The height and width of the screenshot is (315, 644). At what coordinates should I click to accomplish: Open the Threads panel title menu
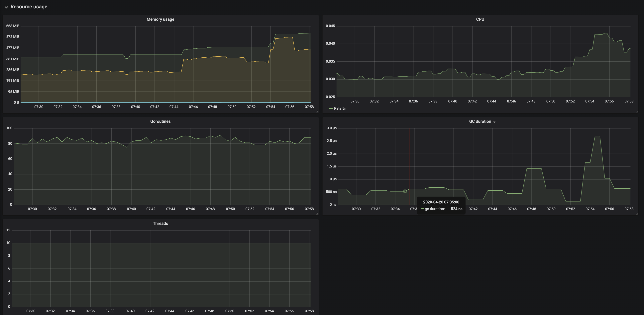(160, 223)
